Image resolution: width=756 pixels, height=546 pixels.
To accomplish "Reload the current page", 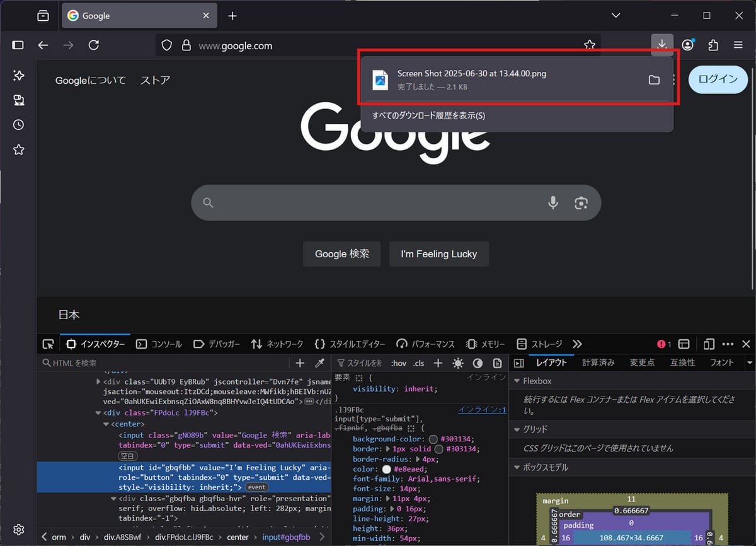I will [x=94, y=45].
